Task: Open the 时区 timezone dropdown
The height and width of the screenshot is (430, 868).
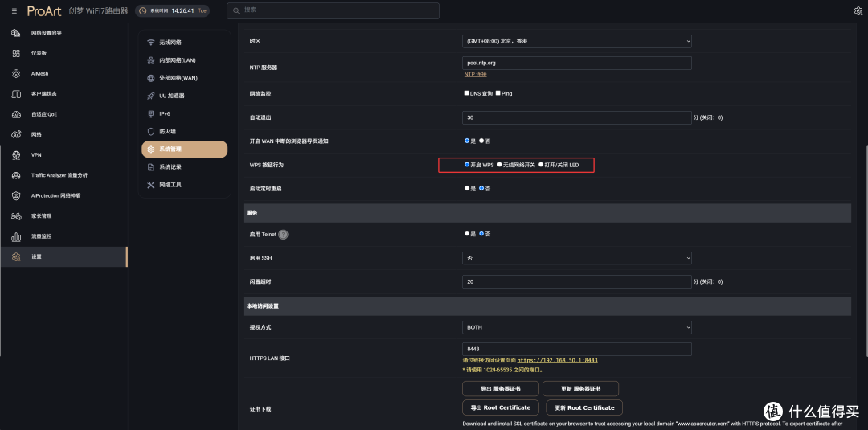Action: coord(577,41)
